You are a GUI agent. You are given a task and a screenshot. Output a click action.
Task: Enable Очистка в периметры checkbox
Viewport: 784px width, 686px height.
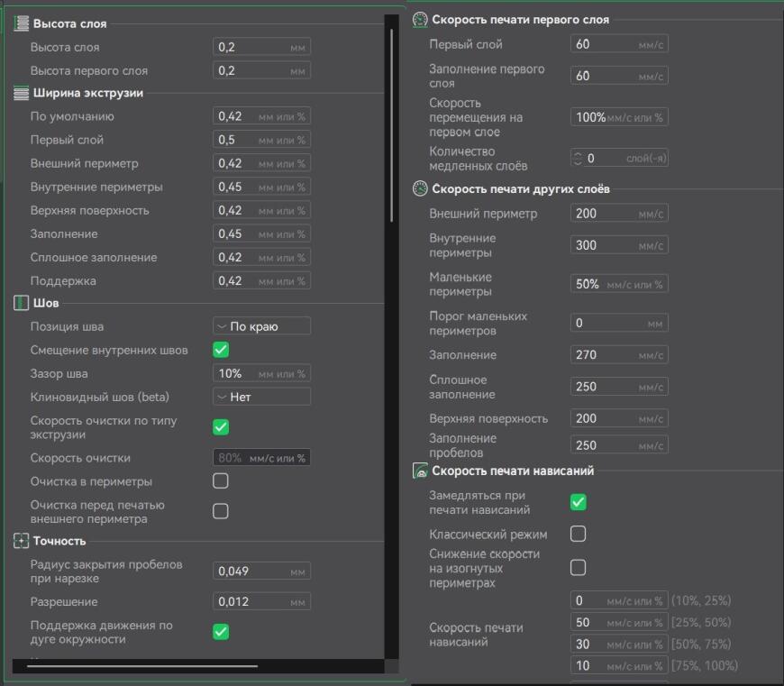click(x=221, y=481)
